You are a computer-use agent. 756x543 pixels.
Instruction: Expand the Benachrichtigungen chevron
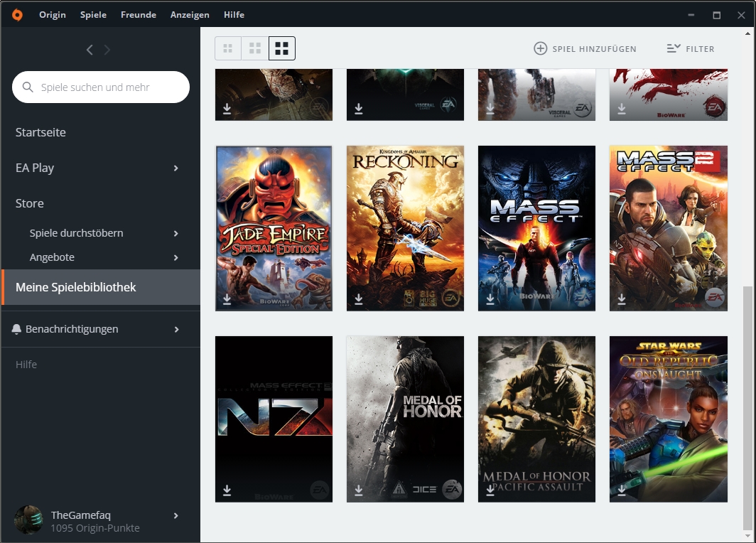[176, 329]
